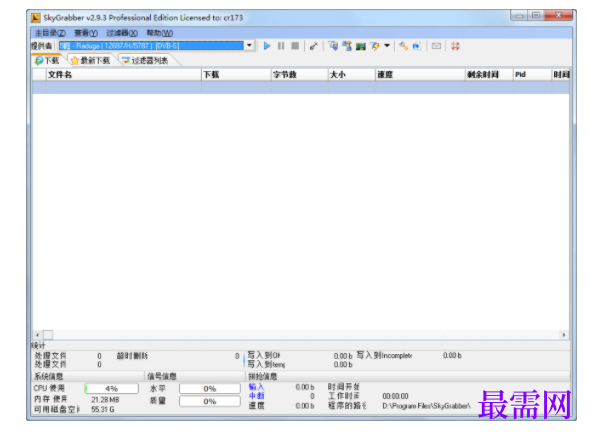590x436 pixels.
Task: Click the horizontal scrollbar thumb
Action: pyautogui.click(x=48, y=335)
